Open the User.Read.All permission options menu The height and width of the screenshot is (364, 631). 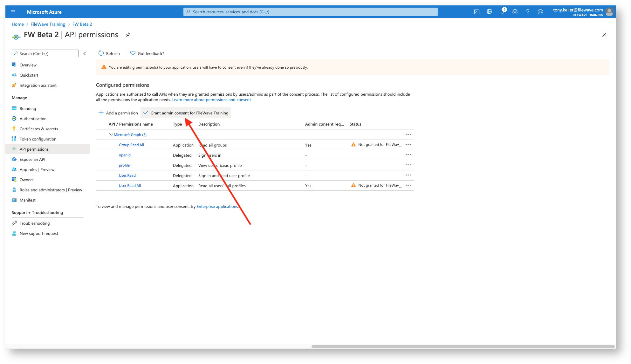(408, 185)
